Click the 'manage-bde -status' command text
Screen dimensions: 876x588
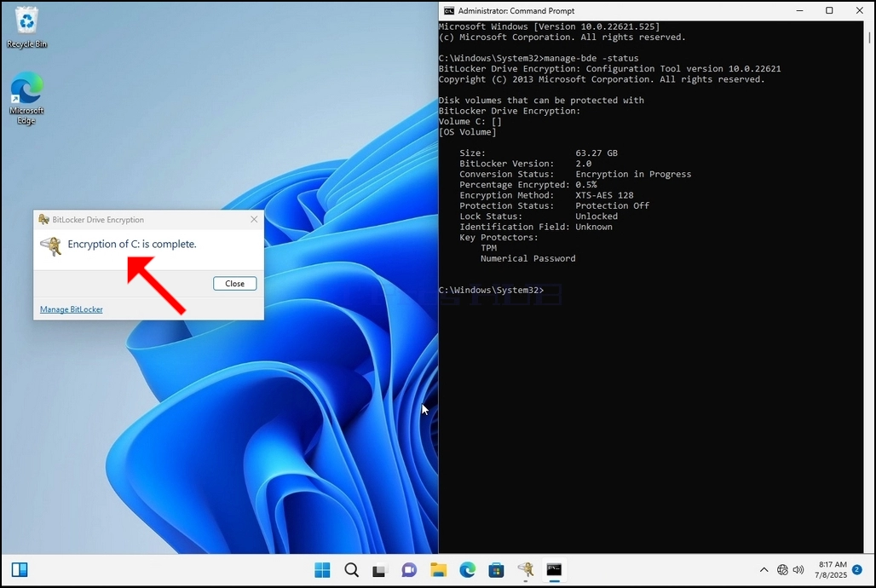pos(591,58)
